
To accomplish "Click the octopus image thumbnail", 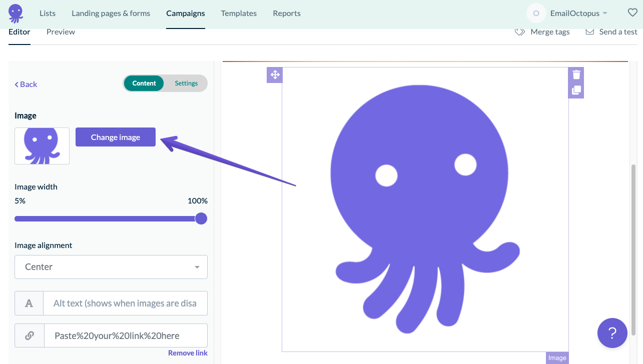I will click(x=42, y=146).
